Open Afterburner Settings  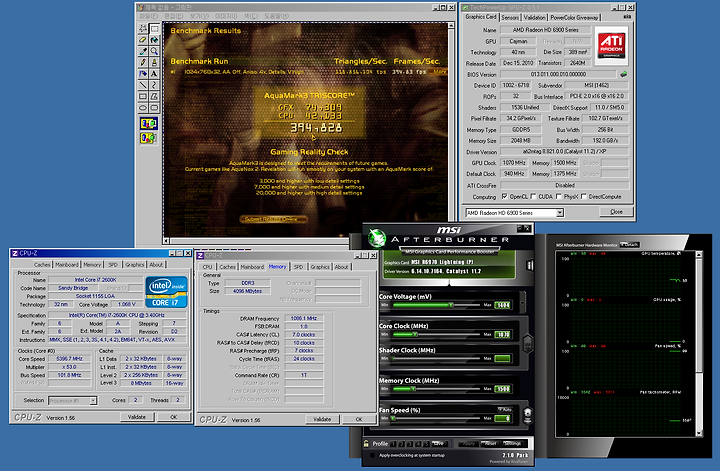(512, 443)
